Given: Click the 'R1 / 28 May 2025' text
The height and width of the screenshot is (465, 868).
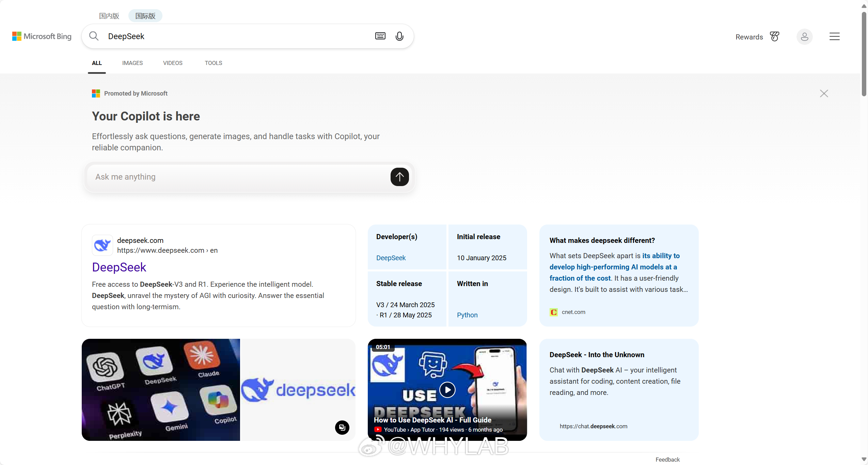Looking at the screenshot, I should click(406, 315).
